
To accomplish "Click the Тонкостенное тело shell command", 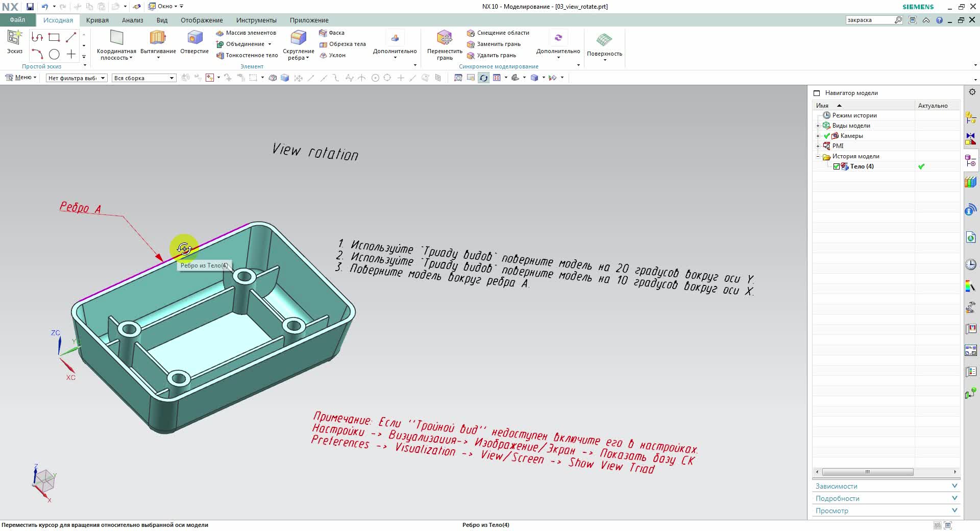I will point(247,55).
